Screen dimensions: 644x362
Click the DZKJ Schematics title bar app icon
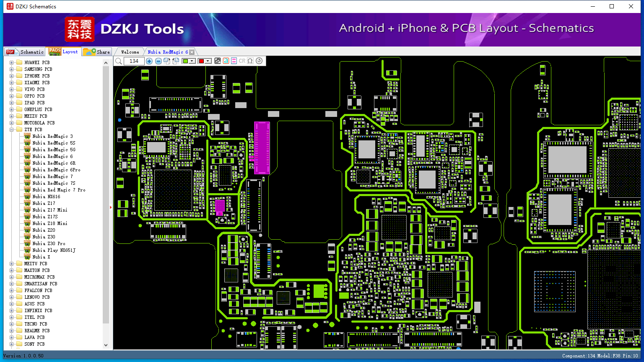coord(10,6)
